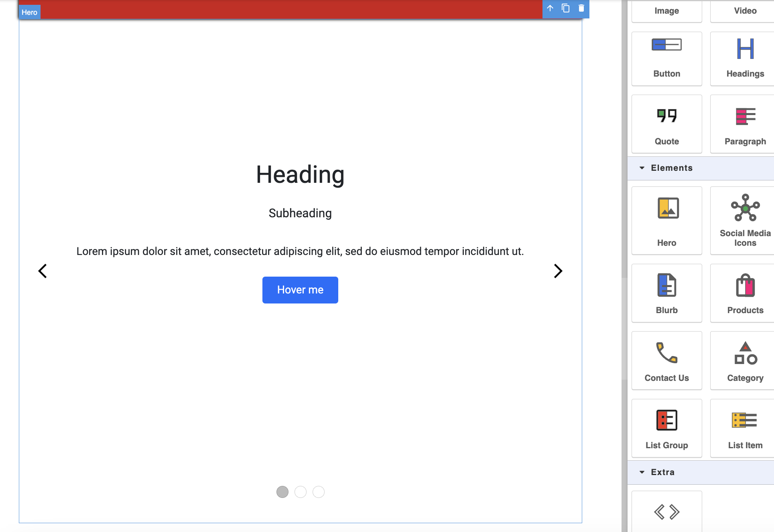The width and height of the screenshot is (774, 532).
Task: Select the third carousel dot indicator
Action: pyautogui.click(x=319, y=492)
